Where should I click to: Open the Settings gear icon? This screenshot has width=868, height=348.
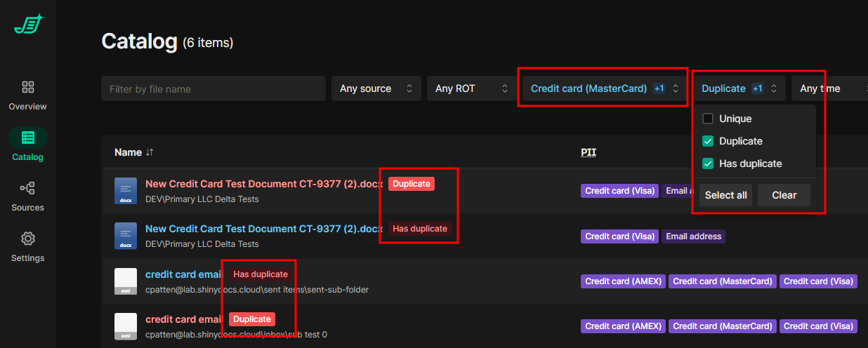click(x=28, y=239)
